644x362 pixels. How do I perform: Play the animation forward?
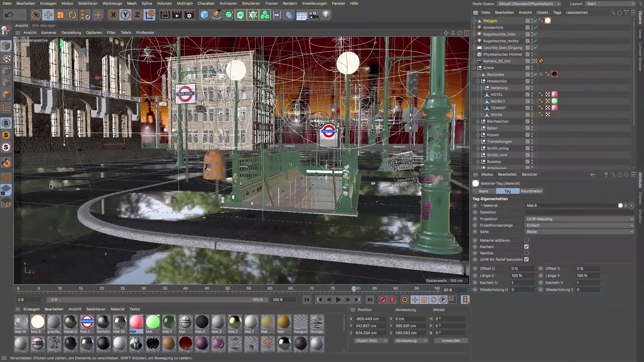pyautogui.click(x=338, y=300)
